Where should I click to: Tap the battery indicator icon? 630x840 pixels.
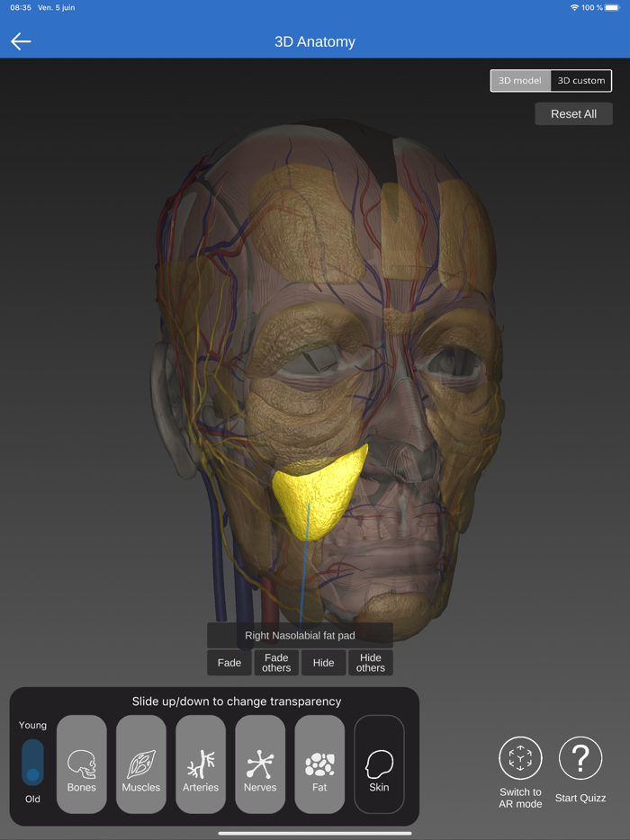(612, 7)
